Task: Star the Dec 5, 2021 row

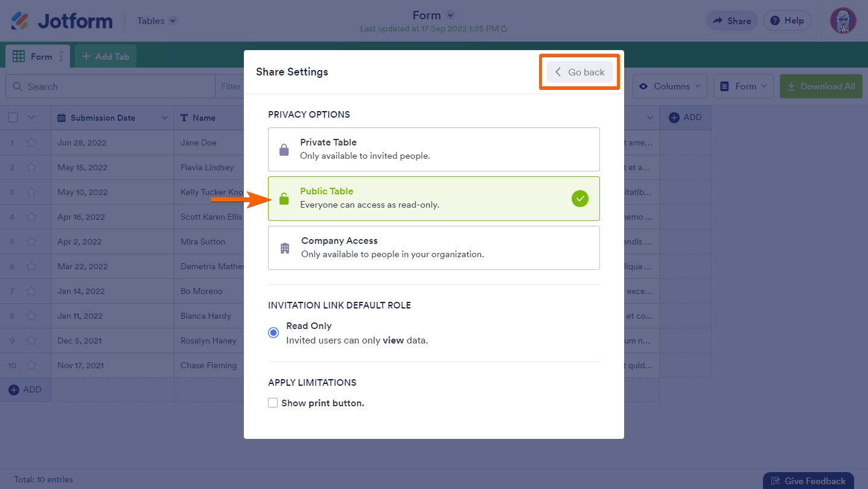Action: pos(31,341)
